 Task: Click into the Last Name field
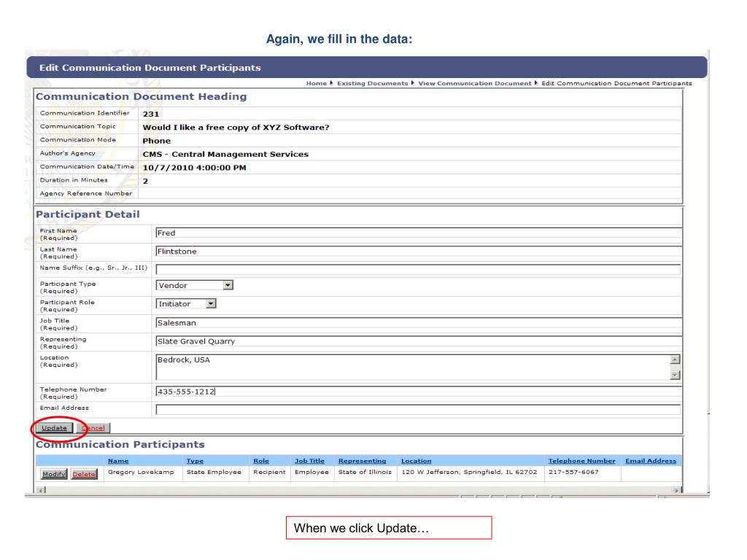418,252
